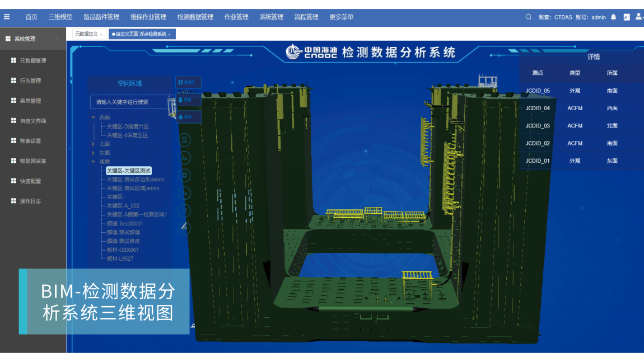Open the 维保作业管理 menu
Viewport: 644px width, 362px height.
[x=148, y=17]
